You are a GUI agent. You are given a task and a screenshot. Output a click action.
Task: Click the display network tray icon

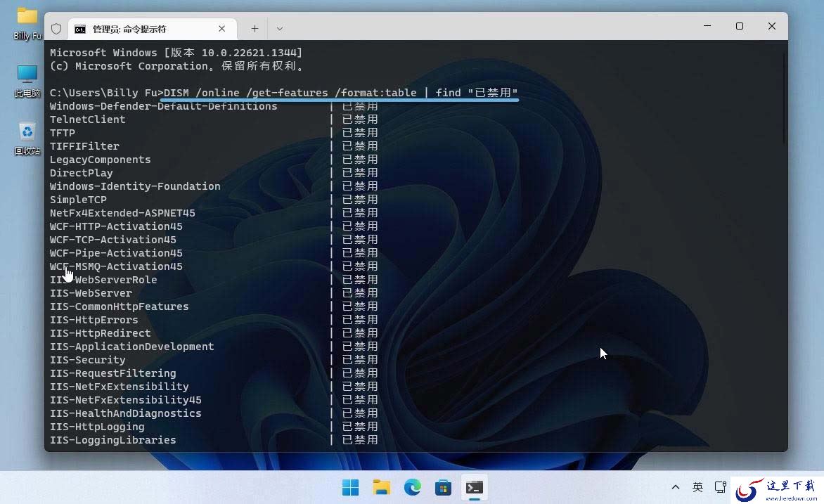(720, 487)
